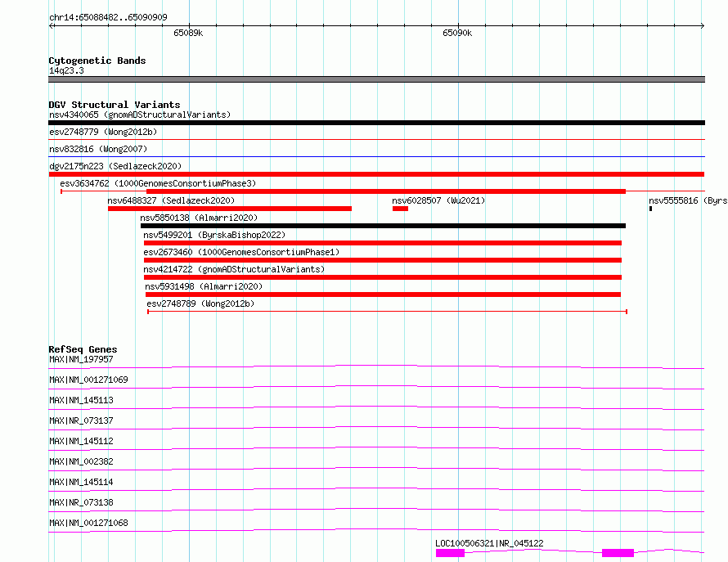This screenshot has width=728, height=562.
Task: Click the thick red bar of esv3634762
Action: click(x=386, y=191)
